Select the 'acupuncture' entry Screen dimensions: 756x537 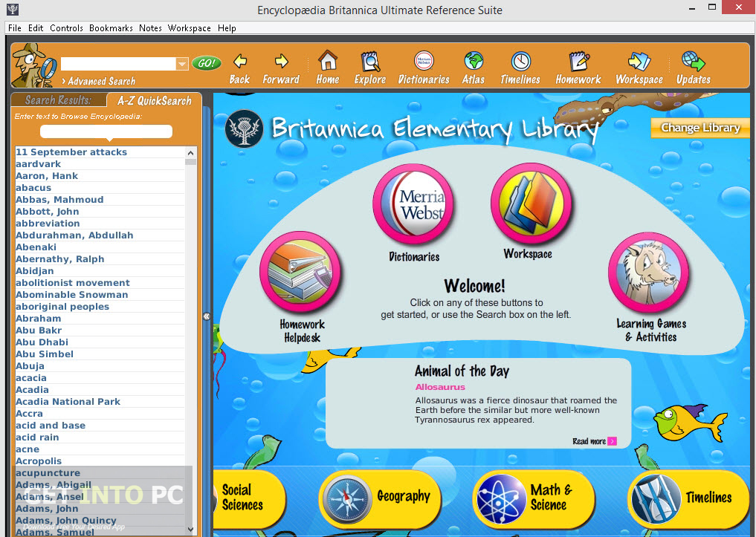(x=100, y=473)
